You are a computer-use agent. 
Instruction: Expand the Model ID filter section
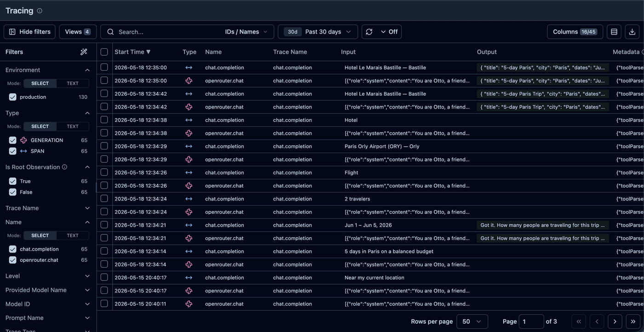87,304
